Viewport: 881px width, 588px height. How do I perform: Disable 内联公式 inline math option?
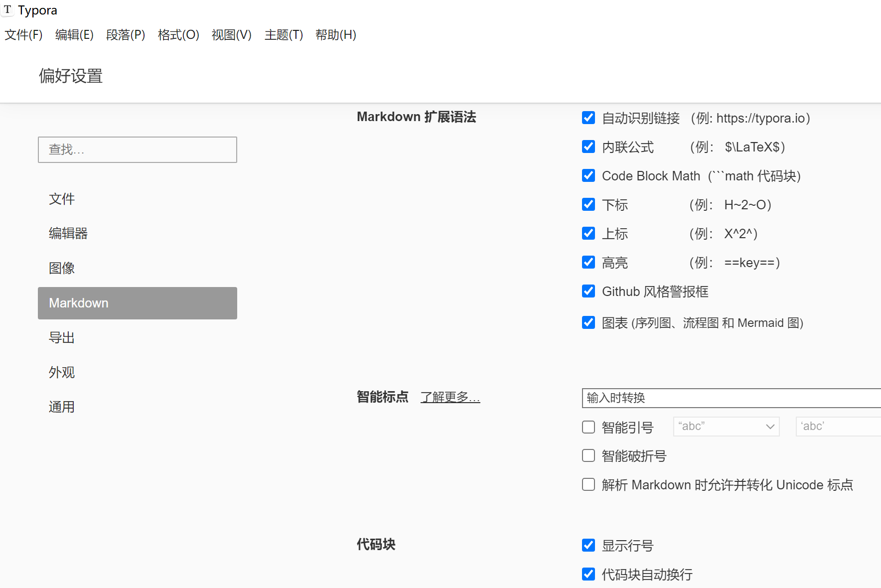(588, 147)
